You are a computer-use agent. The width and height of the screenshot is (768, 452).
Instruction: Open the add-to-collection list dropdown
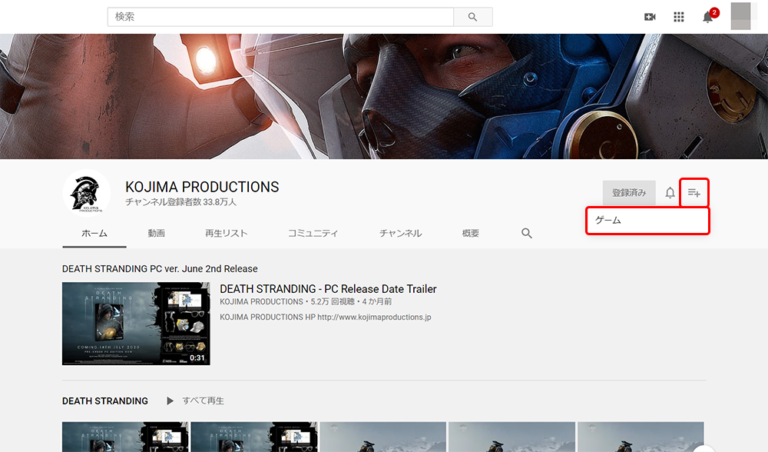click(x=694, y=193)
